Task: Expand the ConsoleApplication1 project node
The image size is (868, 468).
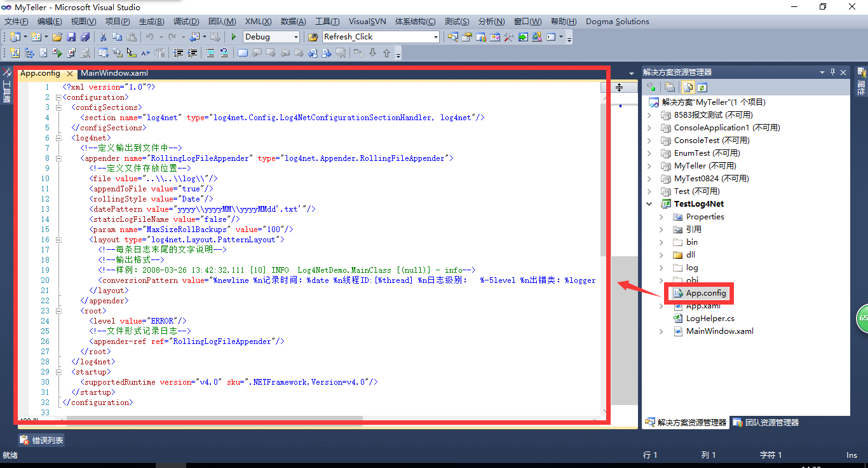Action: [649, 128]
